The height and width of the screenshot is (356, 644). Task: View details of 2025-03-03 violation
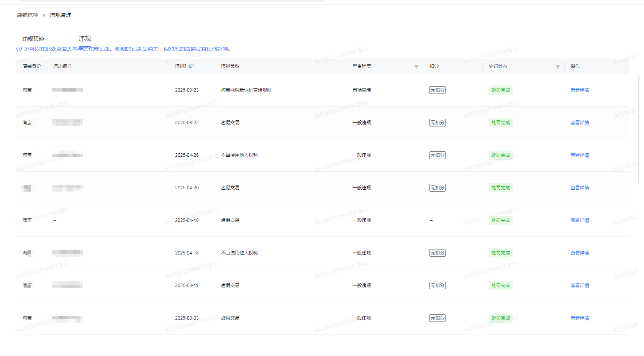(x=580, y=318)
